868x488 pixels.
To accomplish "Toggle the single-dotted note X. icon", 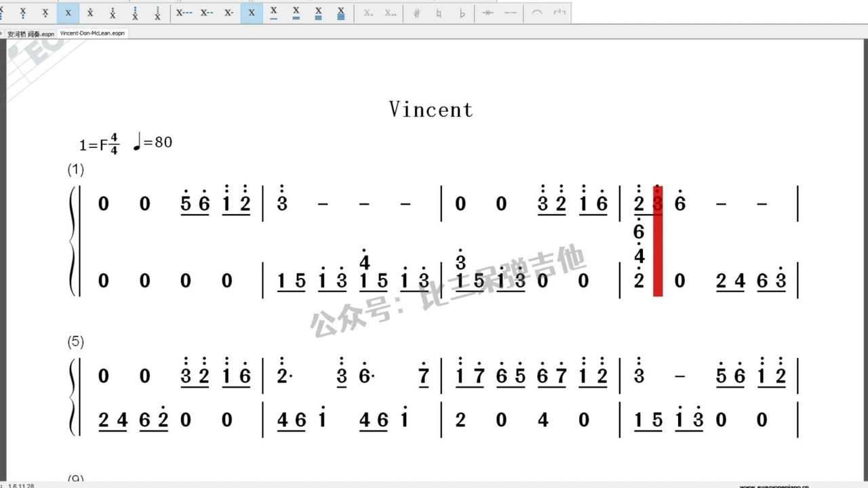I will (x=368, y=13).
